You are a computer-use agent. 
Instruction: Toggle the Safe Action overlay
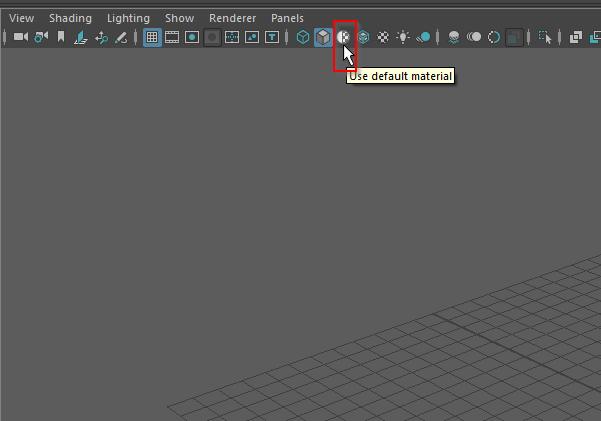click(x=252, y=37)
